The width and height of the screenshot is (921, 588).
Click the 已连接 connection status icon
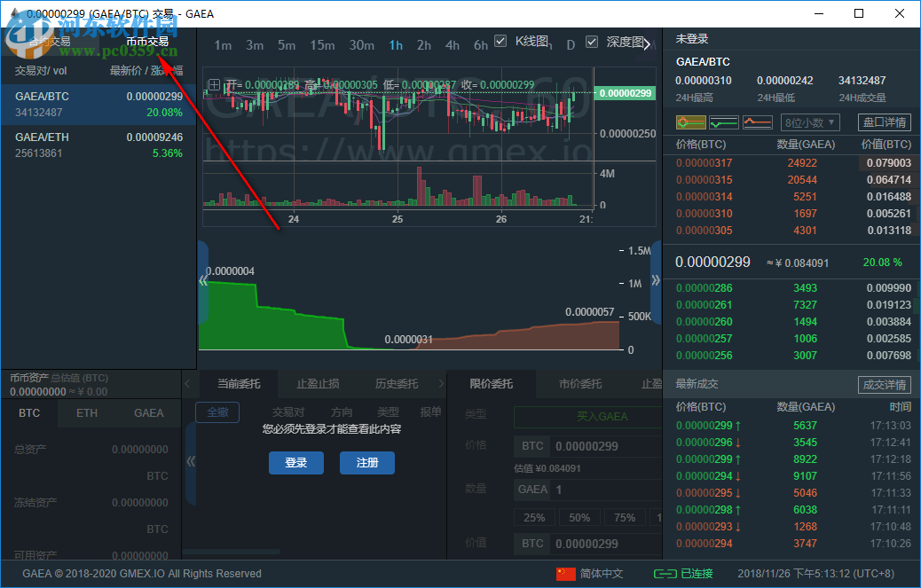click(x=667, y=574)
